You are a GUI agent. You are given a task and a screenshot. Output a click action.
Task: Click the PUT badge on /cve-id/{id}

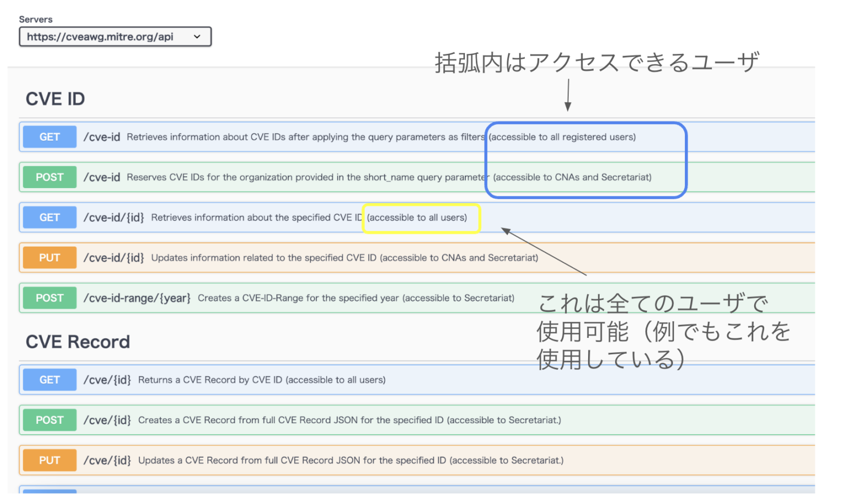[x=49, y=258]
